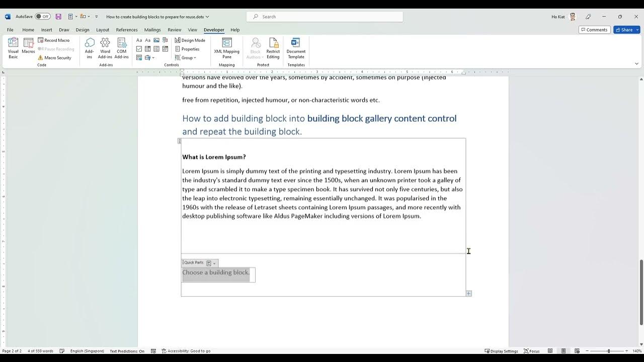
Task: Open the Legacy Tools dropdown
Action: (x=149, y=57)
